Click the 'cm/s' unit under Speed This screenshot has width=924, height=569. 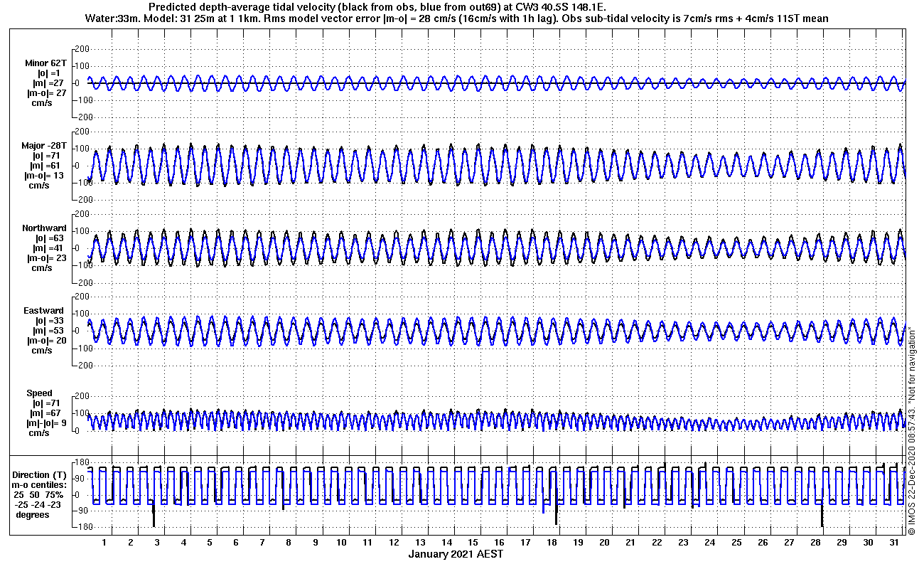point(38,433)
